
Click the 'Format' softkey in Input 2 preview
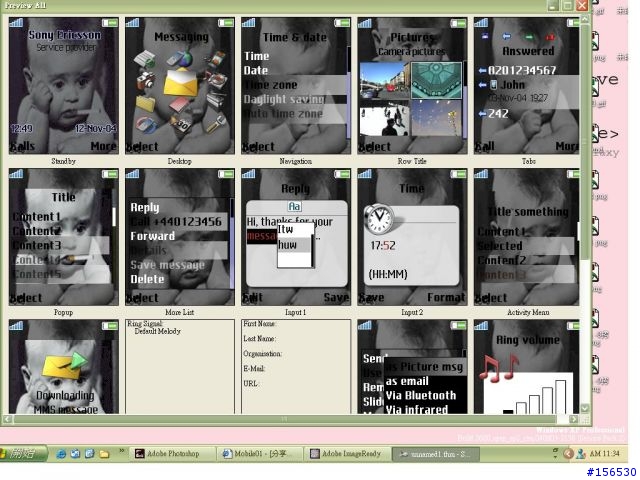(x=446, y=298)
